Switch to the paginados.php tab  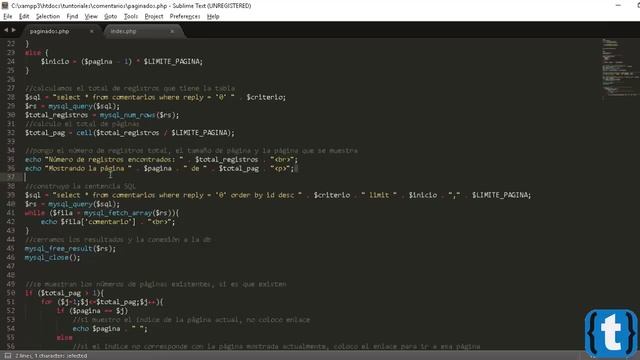[49, 31]
